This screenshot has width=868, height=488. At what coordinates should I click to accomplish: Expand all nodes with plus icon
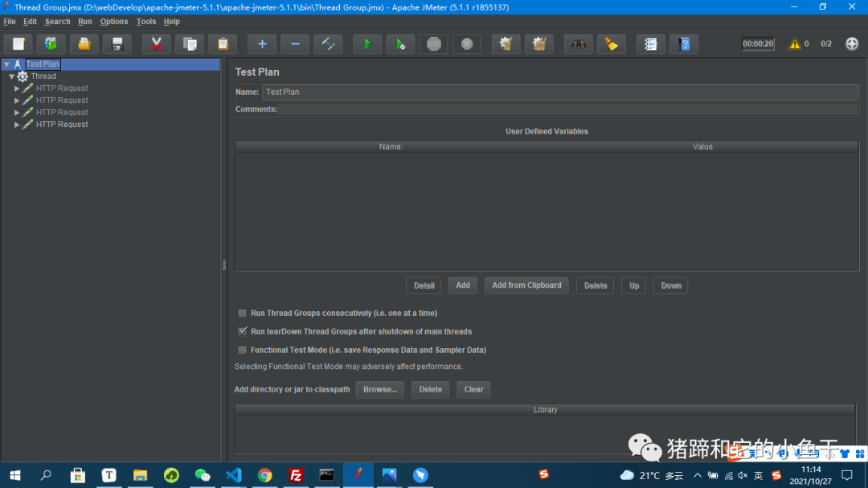point(262,43)
